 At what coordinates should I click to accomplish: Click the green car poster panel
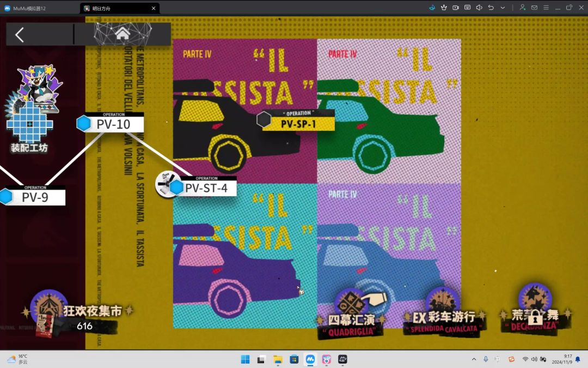point(389,111)
